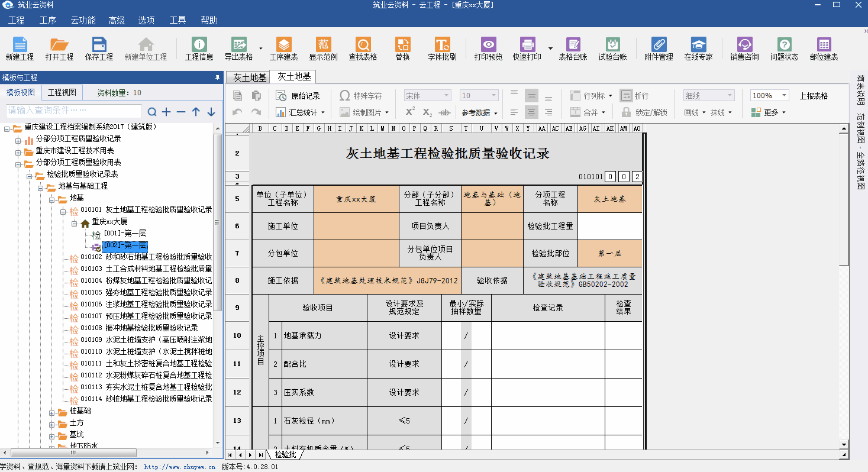Screen dimensions: 868x472
Task: Open 查找表格 search tool
Action: 363,45
